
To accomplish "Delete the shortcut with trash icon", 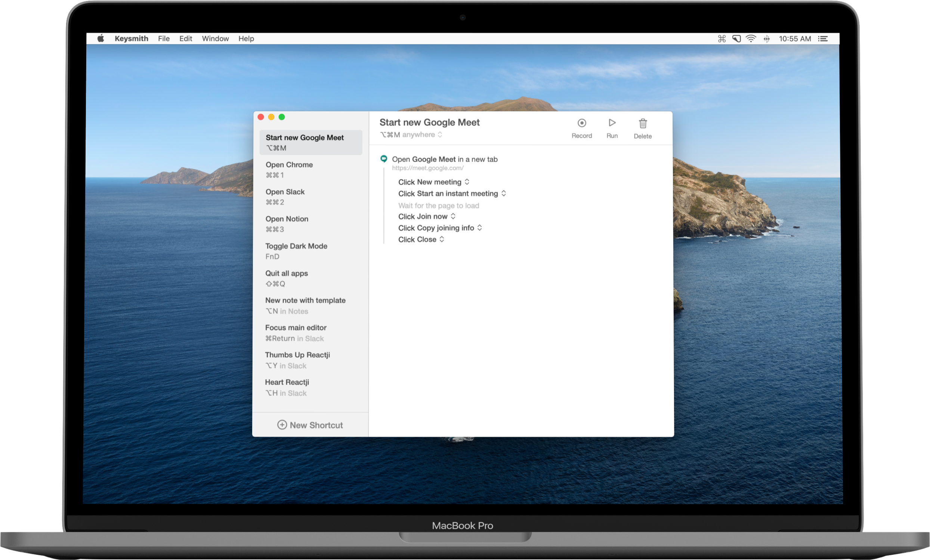I will point(642,123).
